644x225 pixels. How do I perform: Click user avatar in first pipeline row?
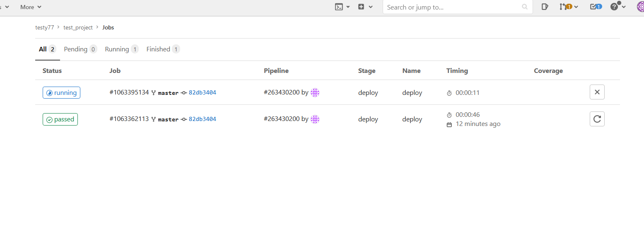click(315, 93)
